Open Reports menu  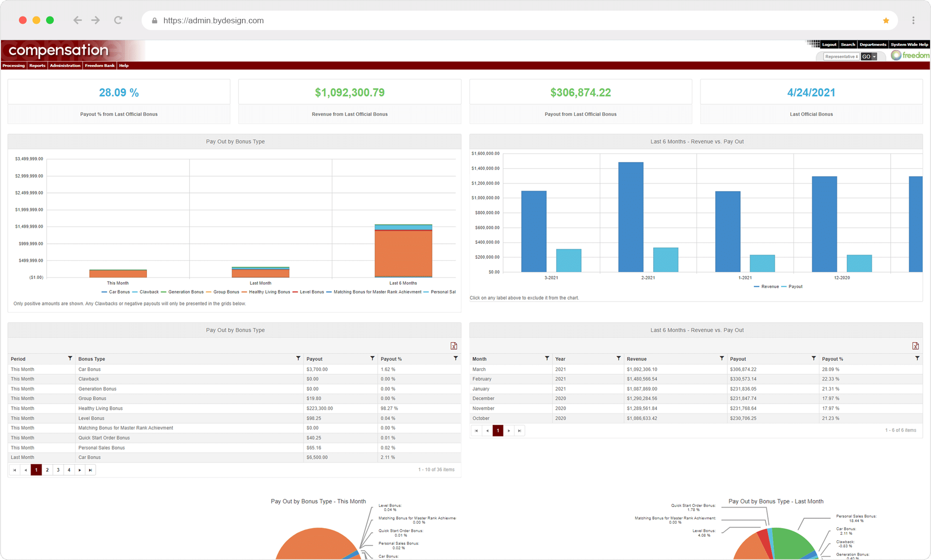(37, 65)
